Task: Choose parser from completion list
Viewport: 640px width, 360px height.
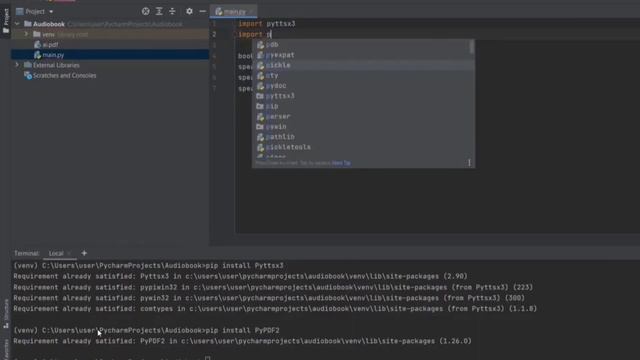Action: pos(363,116)
